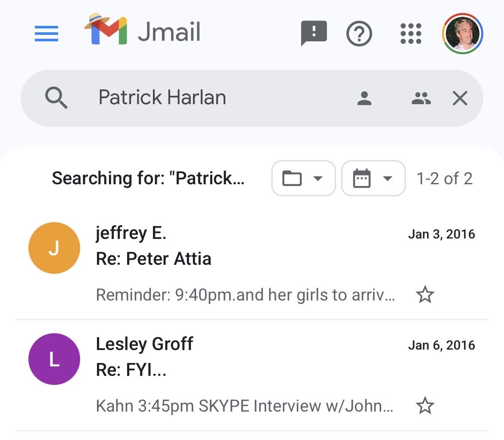Click the Lesley Groff sender name
504x440 pixels.
click(144, 344)
